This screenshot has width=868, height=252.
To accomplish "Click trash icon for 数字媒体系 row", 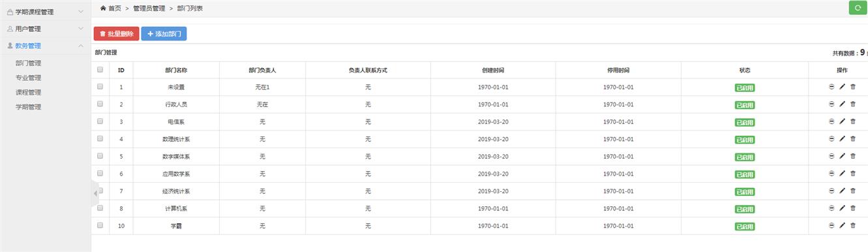I will click(x=853, y=156).
